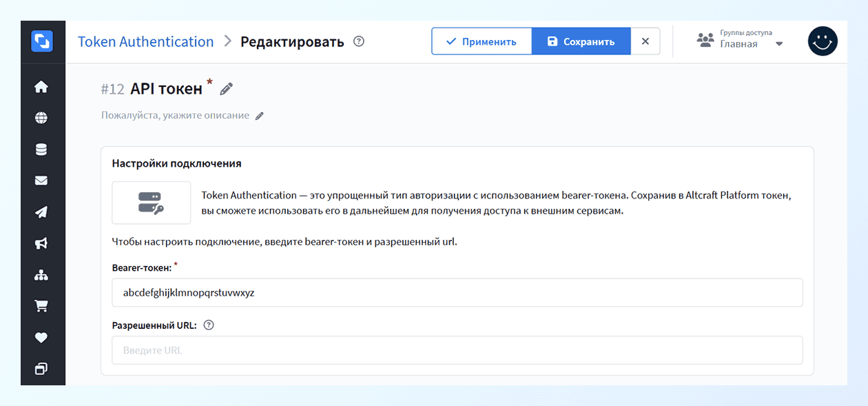
Task: Open the Home section in the sidebar
Action: pos(42,86)
